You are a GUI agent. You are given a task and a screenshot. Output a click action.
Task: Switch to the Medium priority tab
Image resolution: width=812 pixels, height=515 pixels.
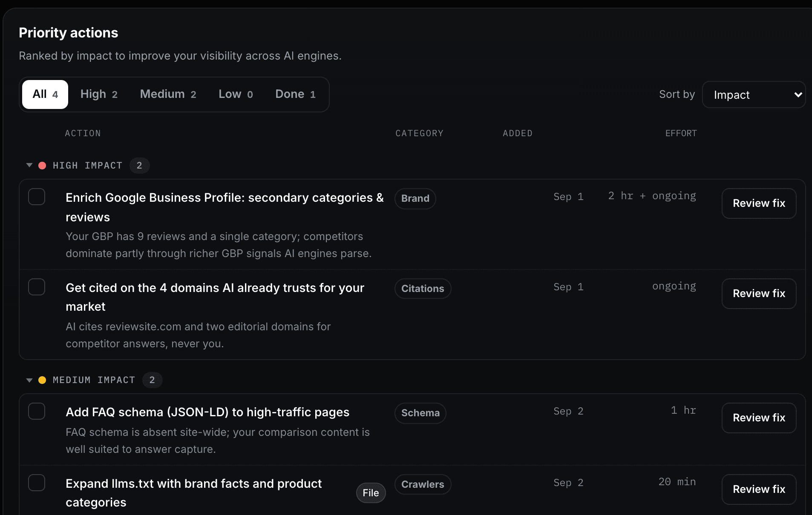pyautogui.click(x=168, y=94)
